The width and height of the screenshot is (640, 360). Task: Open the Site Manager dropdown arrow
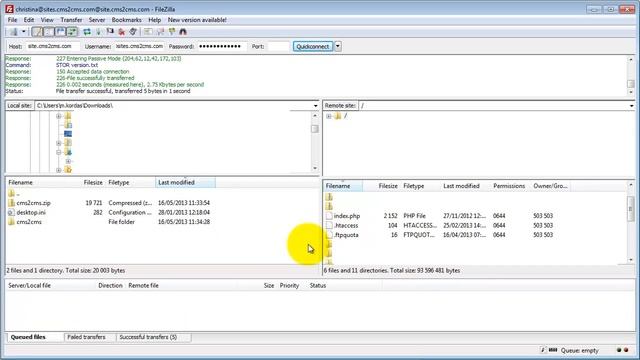(24, 32)
